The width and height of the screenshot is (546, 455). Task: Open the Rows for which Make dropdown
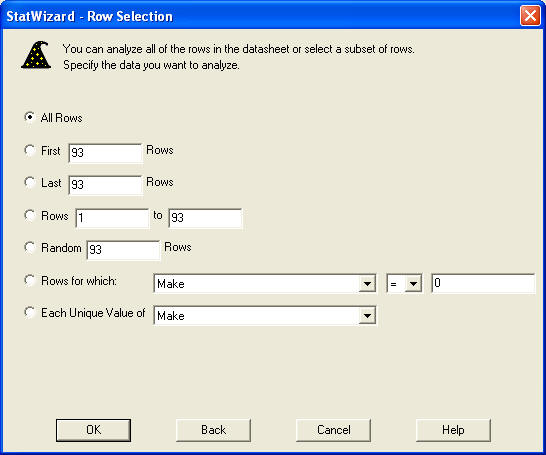point(265,283)
